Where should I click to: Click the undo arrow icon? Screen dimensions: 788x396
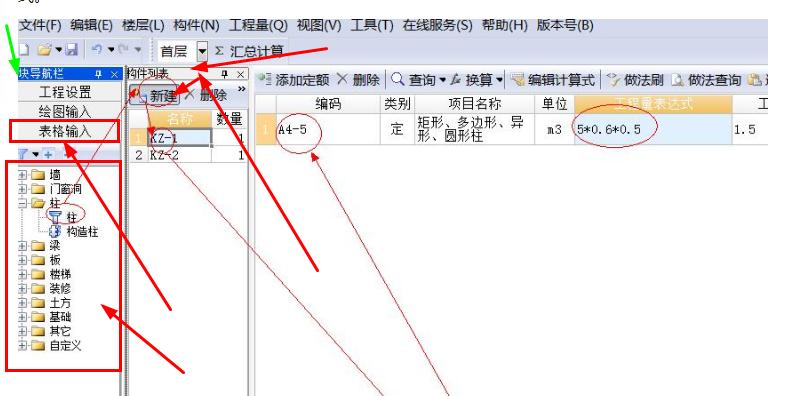97,49
